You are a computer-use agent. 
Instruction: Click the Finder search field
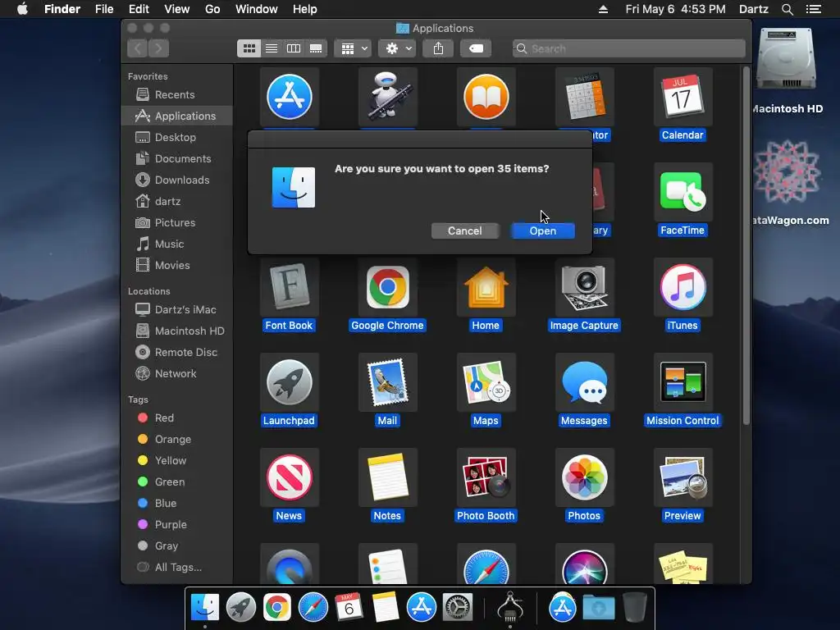(x=629, y=48)
